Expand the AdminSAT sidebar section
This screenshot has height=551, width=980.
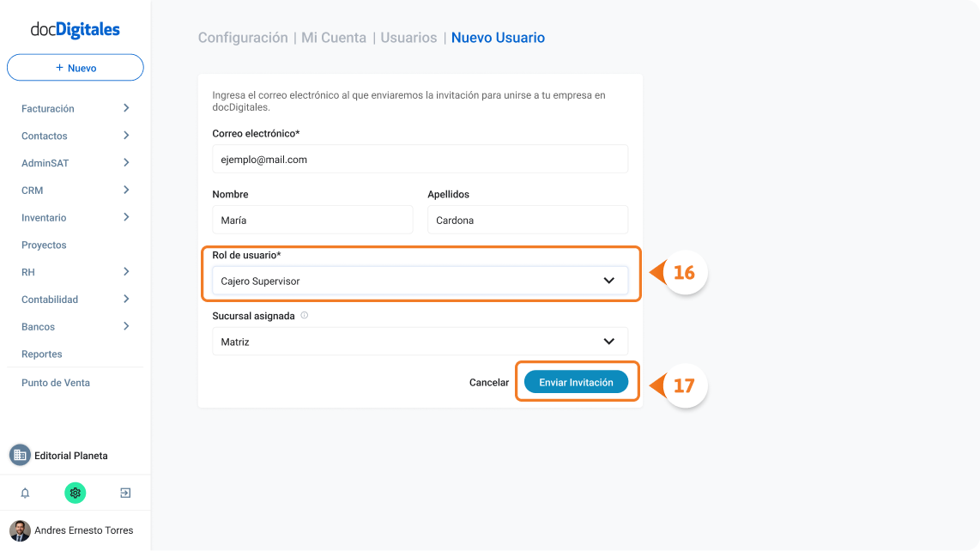coord(75,163)
